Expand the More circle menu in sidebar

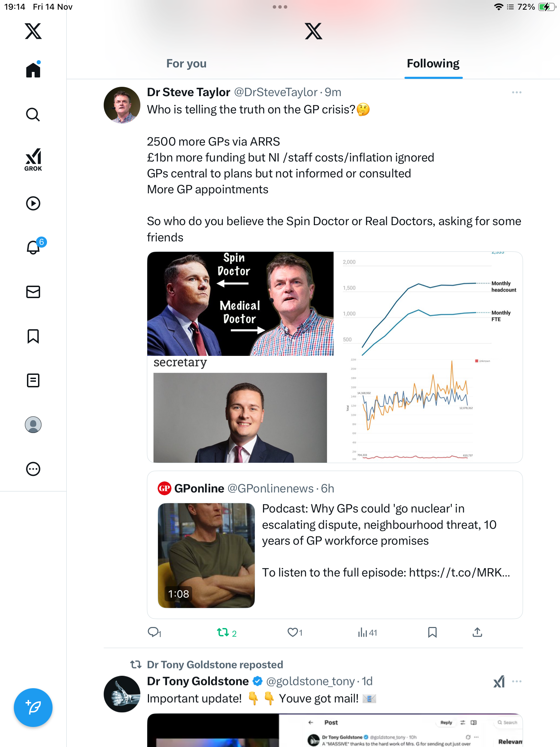[33, 469]
